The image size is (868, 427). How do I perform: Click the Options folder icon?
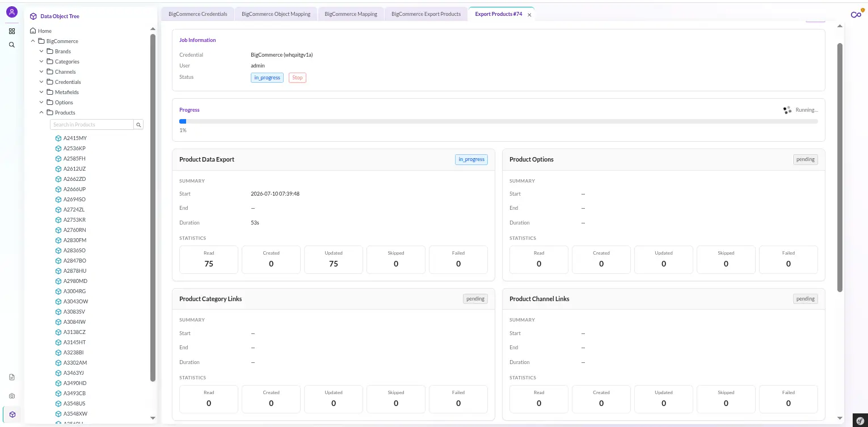(x=50, y=102)
